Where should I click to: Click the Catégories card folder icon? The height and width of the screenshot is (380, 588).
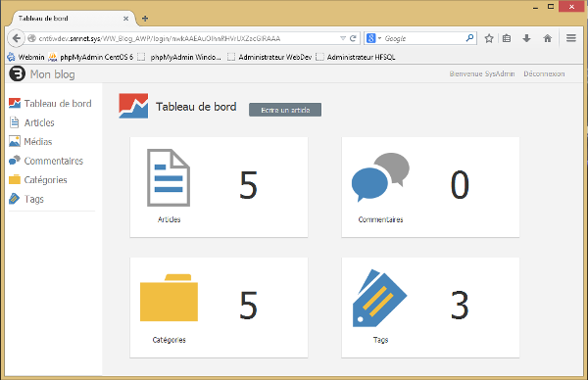(169, 298)
